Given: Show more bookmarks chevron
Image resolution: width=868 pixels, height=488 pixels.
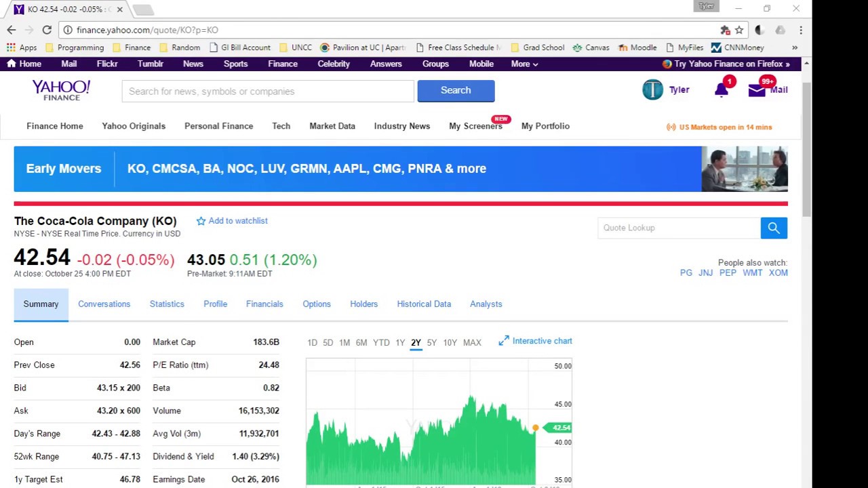Looking at the screenshot, I should (x=795, y=47).
